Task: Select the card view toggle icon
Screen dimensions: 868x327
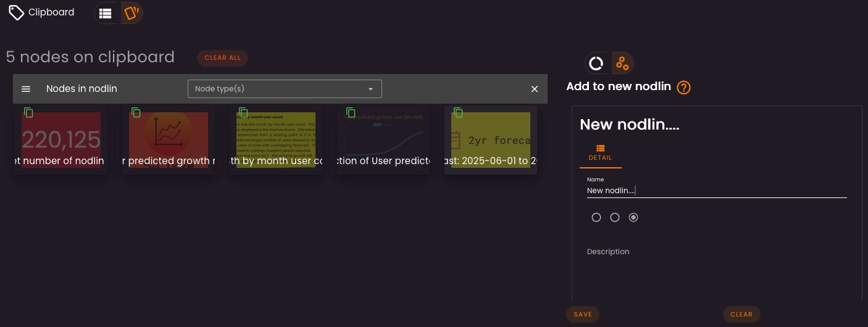Action: coord(131,13)
